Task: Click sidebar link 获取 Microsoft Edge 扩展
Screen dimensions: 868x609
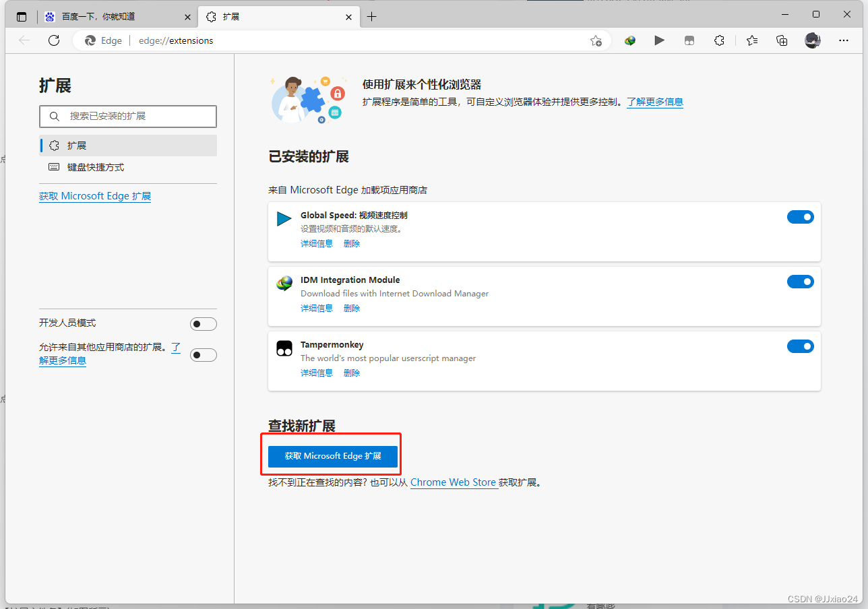Action: point(95,196)
